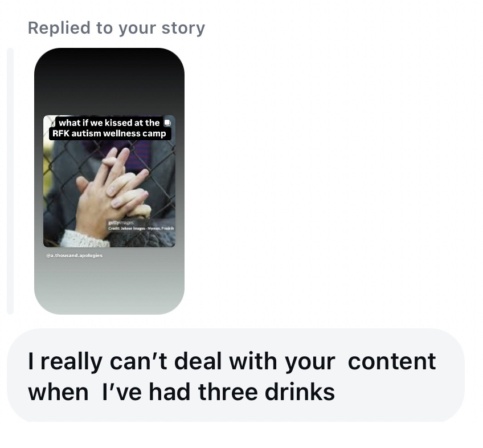Click the 'RFK autism wellness camp' caption line
Image resolution: width=483 pixels, height=448 pixels.
tap(109, 133)
